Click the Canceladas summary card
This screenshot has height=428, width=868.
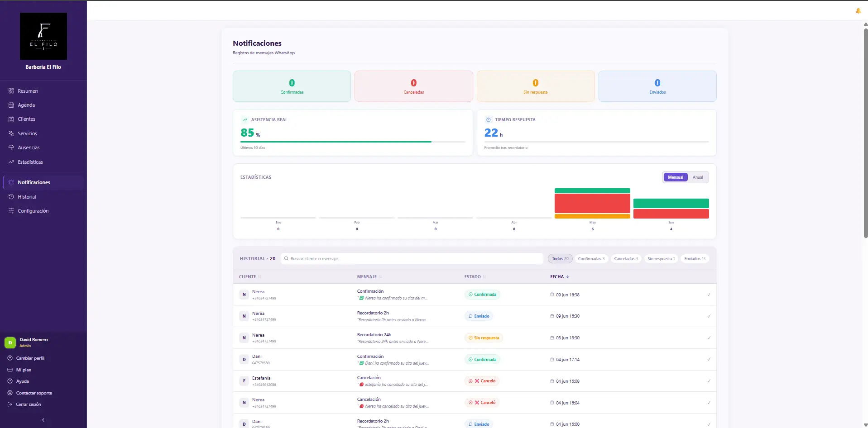[x=414, y=86]
